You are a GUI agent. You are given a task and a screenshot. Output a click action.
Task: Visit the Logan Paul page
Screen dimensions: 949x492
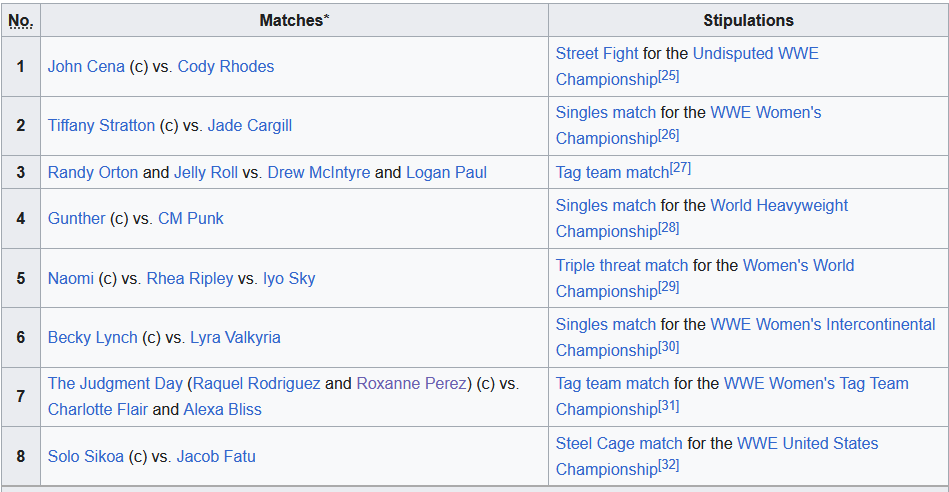point(446,172)
